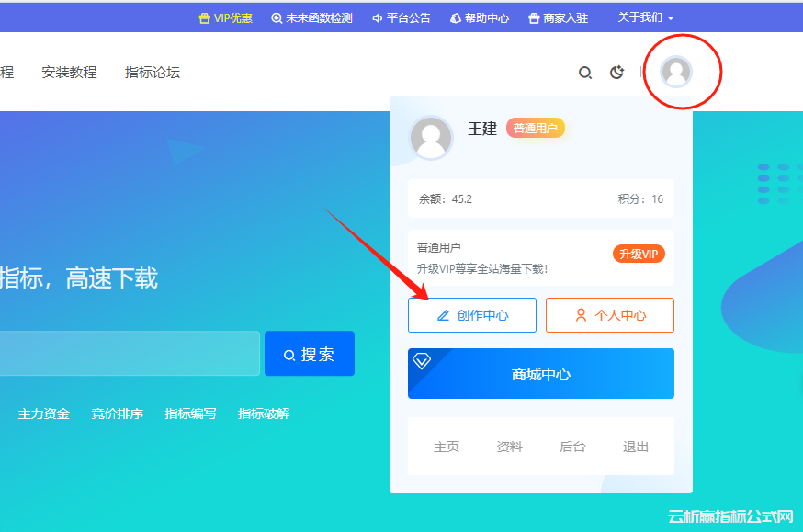Open the 商城中心 banner button
This screenshot has height=532, width=803.
click(x=541, y=374)
